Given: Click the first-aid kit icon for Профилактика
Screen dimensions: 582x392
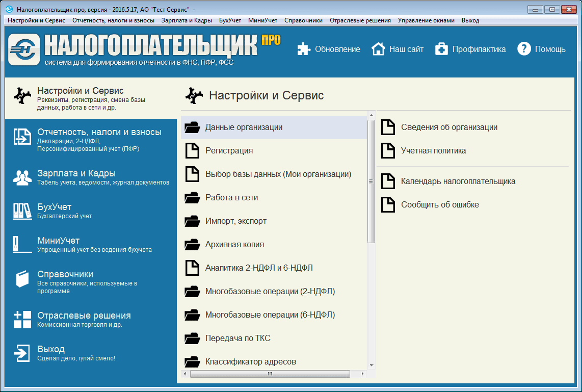Looking at the screenshot, I should click(x=441, y=49).
